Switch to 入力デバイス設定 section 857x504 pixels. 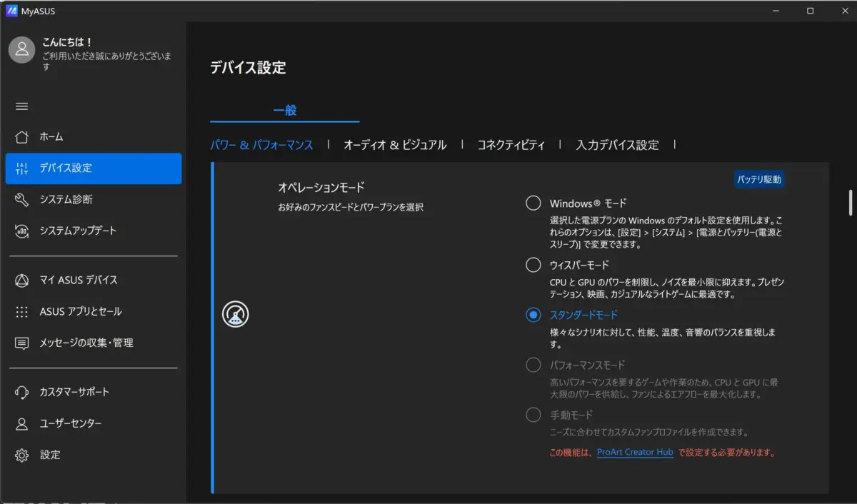click(618, 145)
